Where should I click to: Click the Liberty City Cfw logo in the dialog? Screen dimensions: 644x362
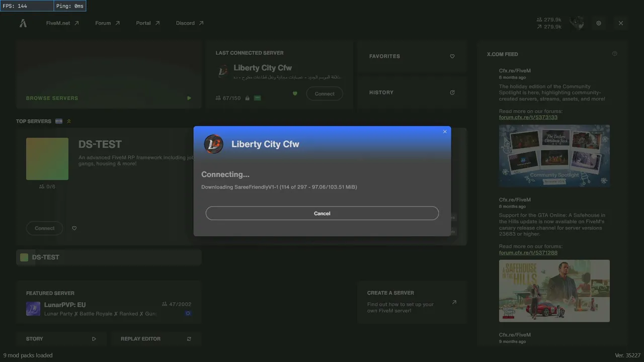[214, 144]
